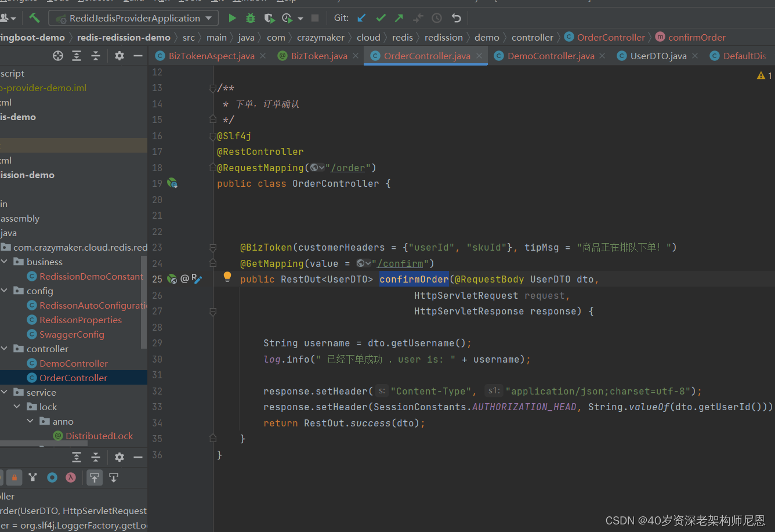Toggle Show Fields blue circle in Structure
775x532 pixels.
click(x=52, y=477)
